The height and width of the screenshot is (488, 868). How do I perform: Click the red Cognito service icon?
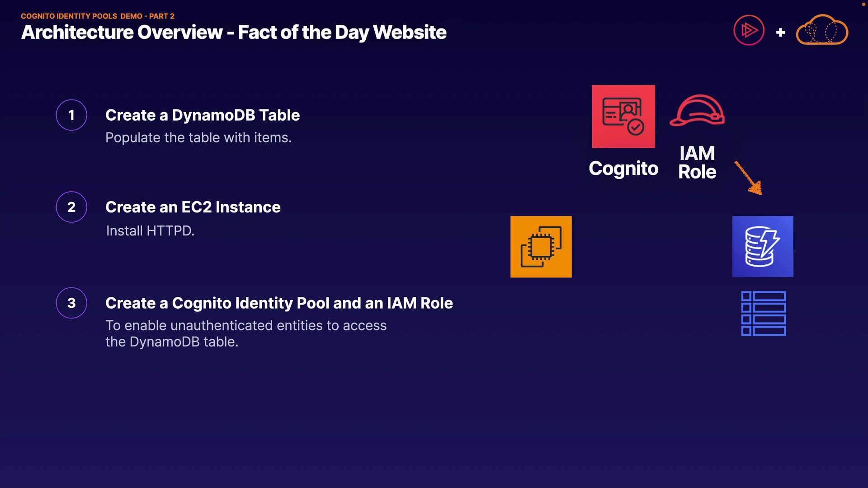pos(623,117)
